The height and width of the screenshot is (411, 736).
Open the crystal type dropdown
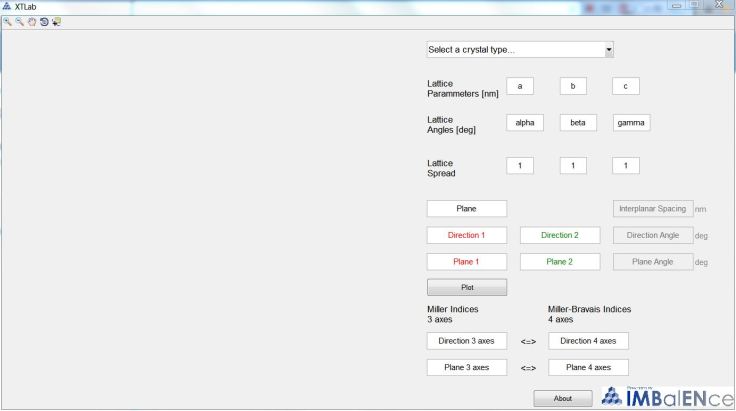(x=520, y=49)
